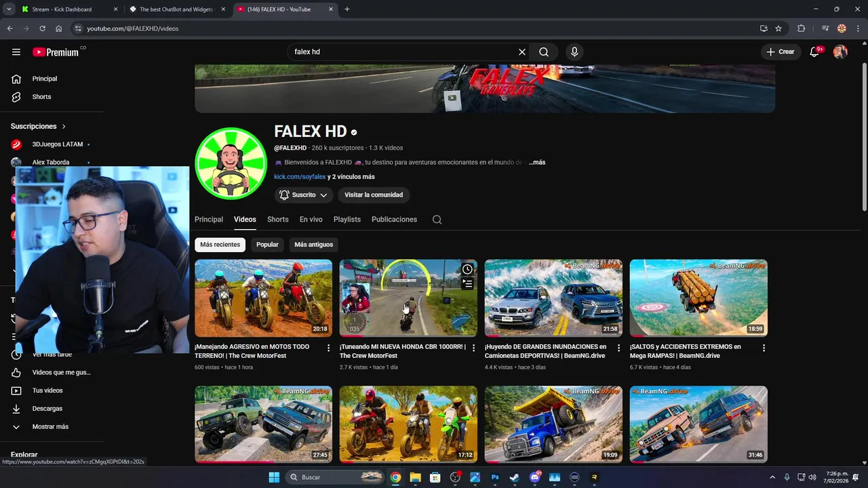Show hidden system tray icons

774,477
